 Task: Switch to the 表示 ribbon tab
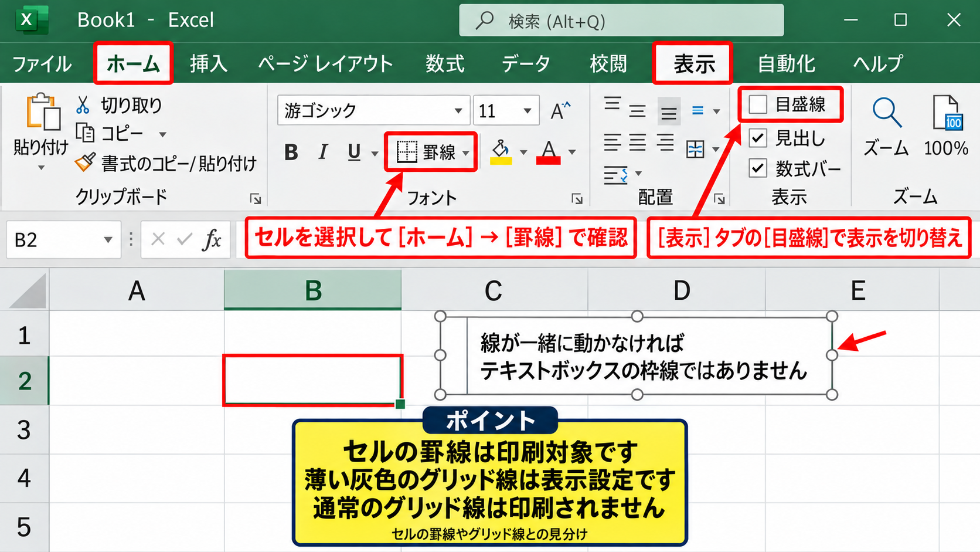[693, 63]
